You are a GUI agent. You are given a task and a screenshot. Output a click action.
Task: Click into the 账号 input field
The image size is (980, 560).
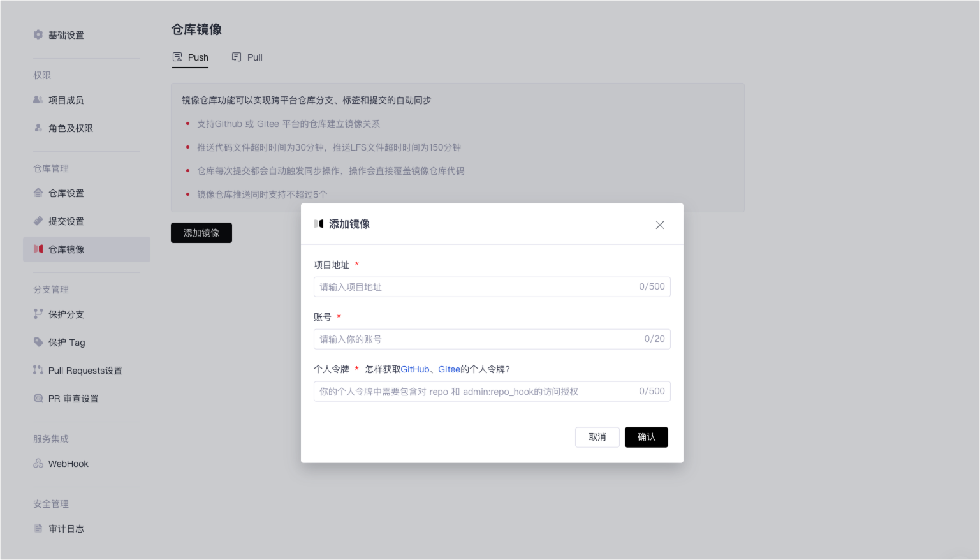(475, 339)
